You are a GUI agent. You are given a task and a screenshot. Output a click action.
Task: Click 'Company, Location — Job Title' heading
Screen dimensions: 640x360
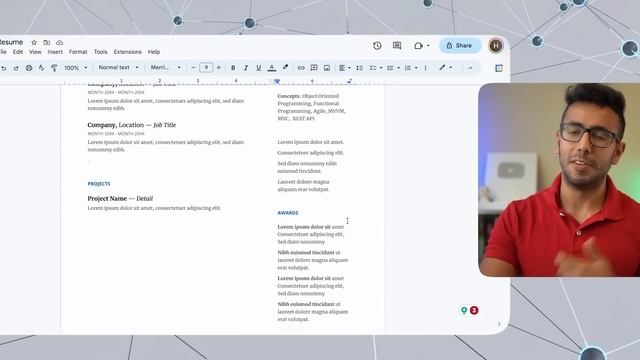(132, 125)
